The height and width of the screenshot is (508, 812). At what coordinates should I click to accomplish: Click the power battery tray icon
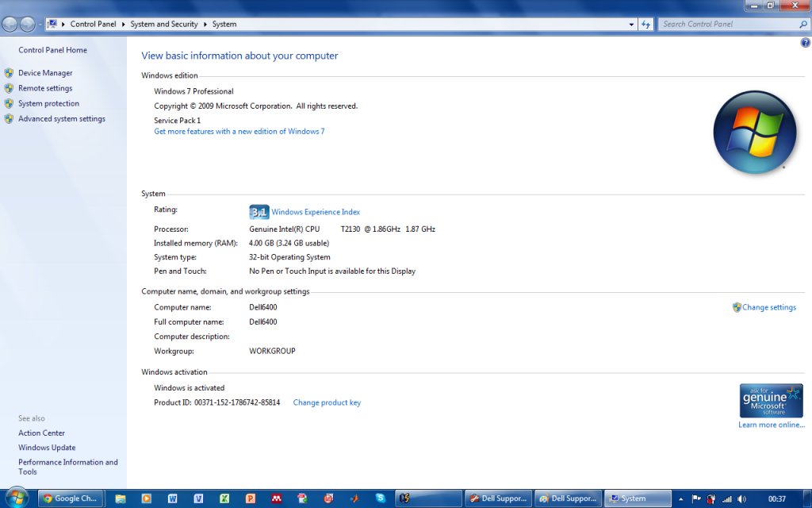(x=711, y=499)
